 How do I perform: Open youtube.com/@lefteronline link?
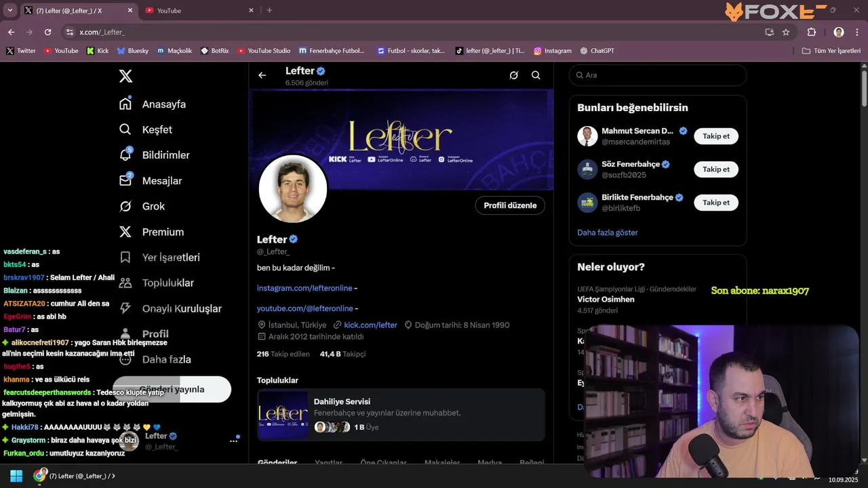pos(304,308)
